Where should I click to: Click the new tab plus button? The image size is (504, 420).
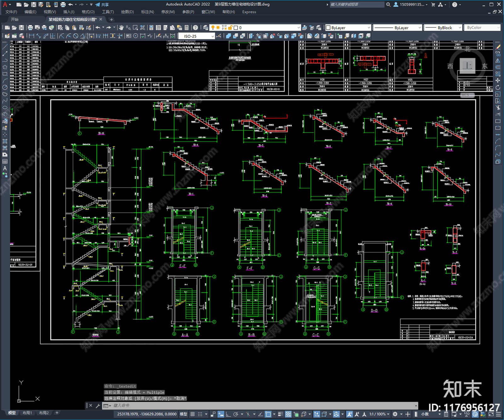tap(111, 20)
